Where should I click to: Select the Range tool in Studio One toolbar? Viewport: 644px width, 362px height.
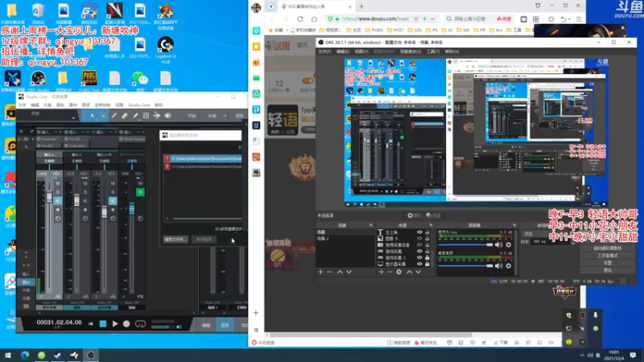[x=103, y=116]
